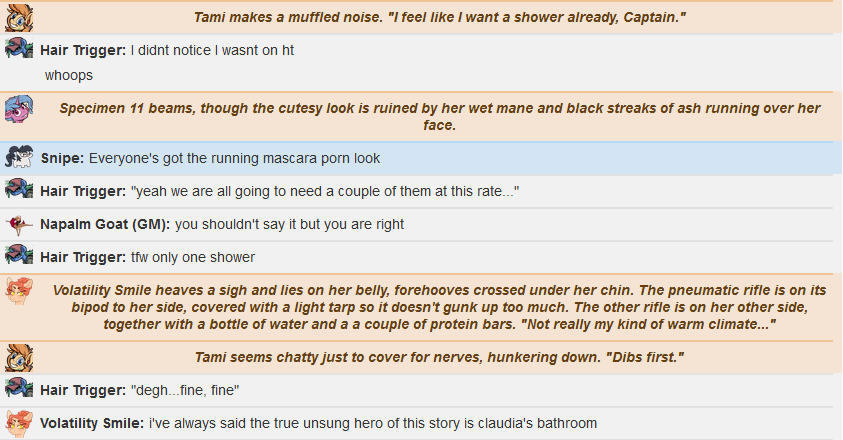Screen dimensions: 843x440
Task: Click the 'Napalm Goat (GM):' speaker name
Action: 105,224
